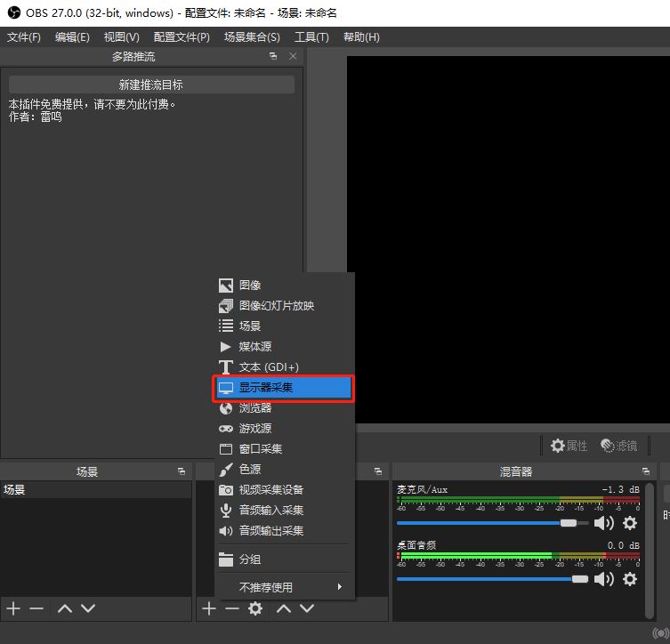The width and height of the screenshot is (670, 644).
Task: Open the 编辑(E) menu
Action: pos(72,37)
